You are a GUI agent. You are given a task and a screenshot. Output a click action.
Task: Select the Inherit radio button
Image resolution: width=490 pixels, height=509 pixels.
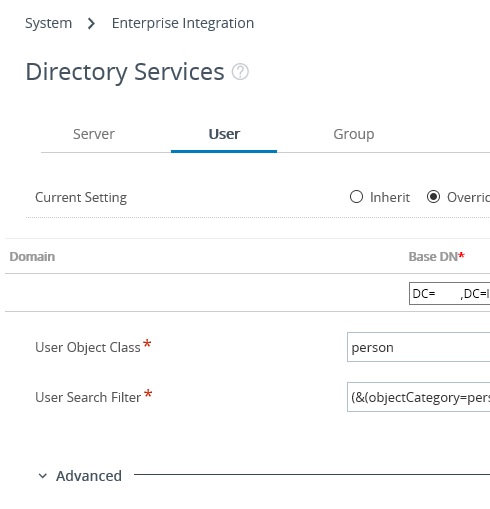pos(356,197)
